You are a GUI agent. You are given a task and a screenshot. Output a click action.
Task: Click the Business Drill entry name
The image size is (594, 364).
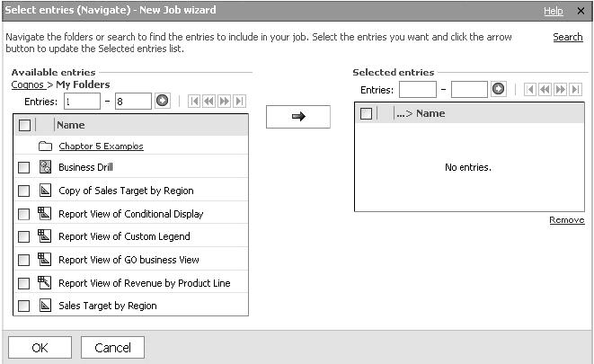pos(85,167)
